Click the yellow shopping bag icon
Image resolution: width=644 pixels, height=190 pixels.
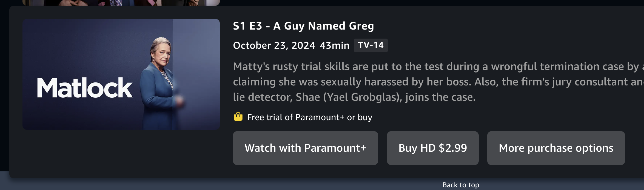click(x=238, y=117)
